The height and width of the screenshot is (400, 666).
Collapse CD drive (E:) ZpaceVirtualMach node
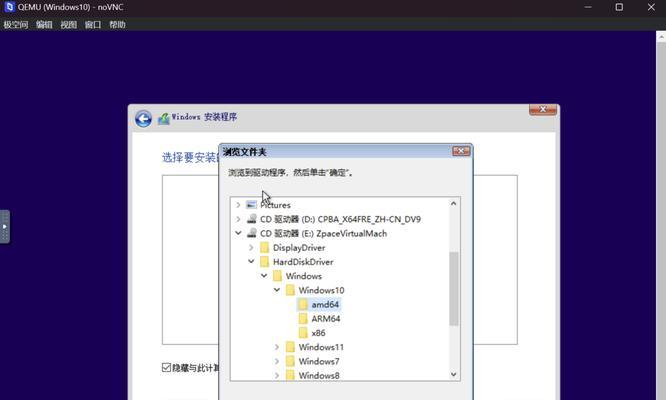(x=238, y=233)
